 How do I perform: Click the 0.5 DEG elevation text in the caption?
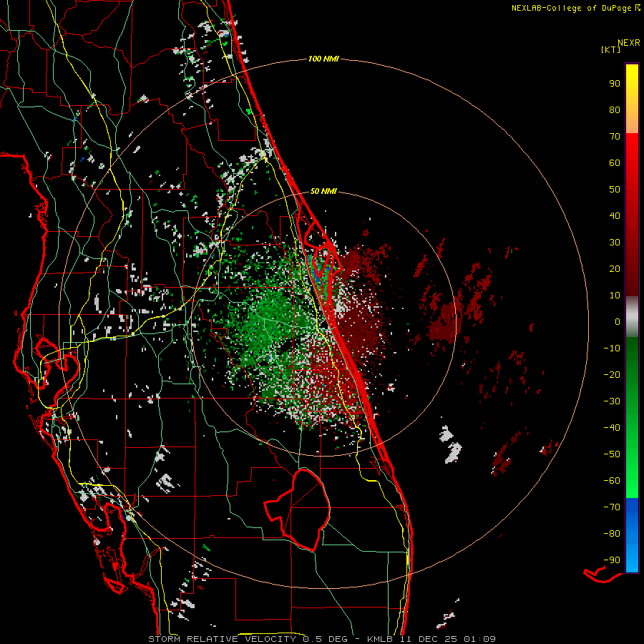(x=325, y=639)
